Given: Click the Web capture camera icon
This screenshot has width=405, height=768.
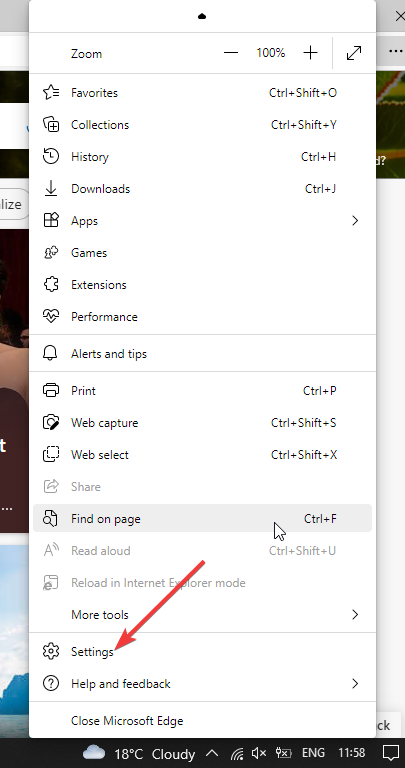Looking at the screenshot, I should (51, 422).
